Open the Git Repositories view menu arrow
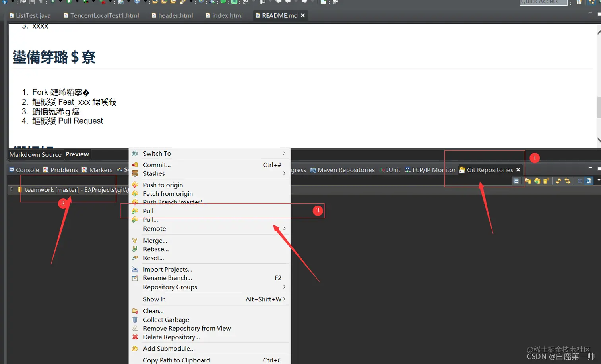 click(x=599, y=181)
